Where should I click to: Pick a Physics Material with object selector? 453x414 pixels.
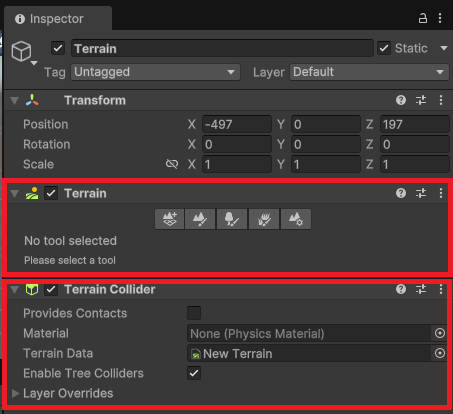(440, 333)
